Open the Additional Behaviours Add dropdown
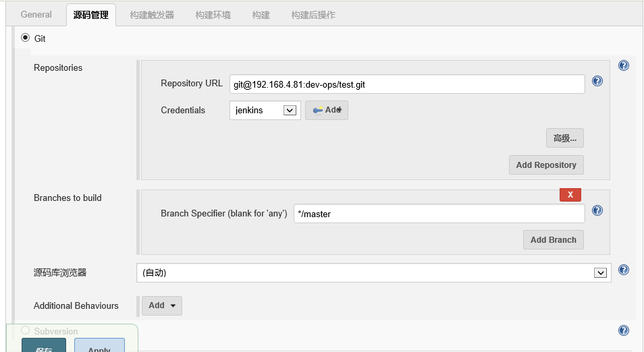This screenshot has height=352, width=644. tap(162, 305)
